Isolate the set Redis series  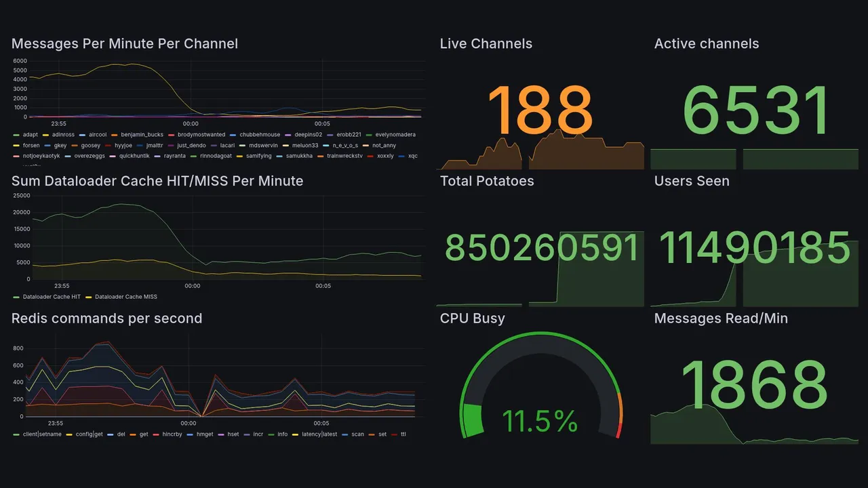click(378, 434)
